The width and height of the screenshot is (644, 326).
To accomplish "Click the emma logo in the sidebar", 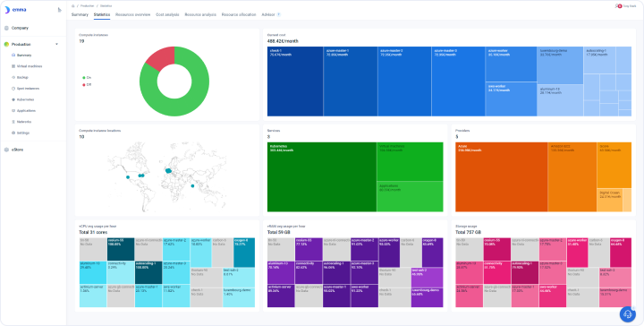I will point(15,10).
